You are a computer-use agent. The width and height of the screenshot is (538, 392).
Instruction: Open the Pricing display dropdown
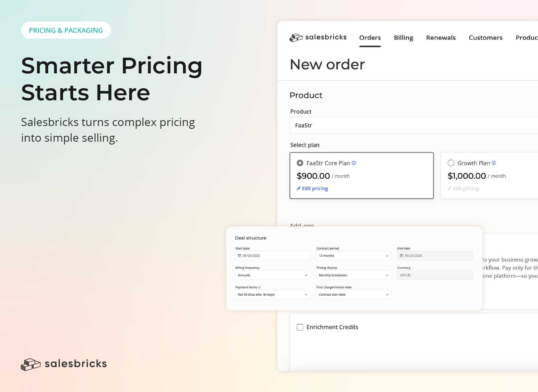coord(354,275)
